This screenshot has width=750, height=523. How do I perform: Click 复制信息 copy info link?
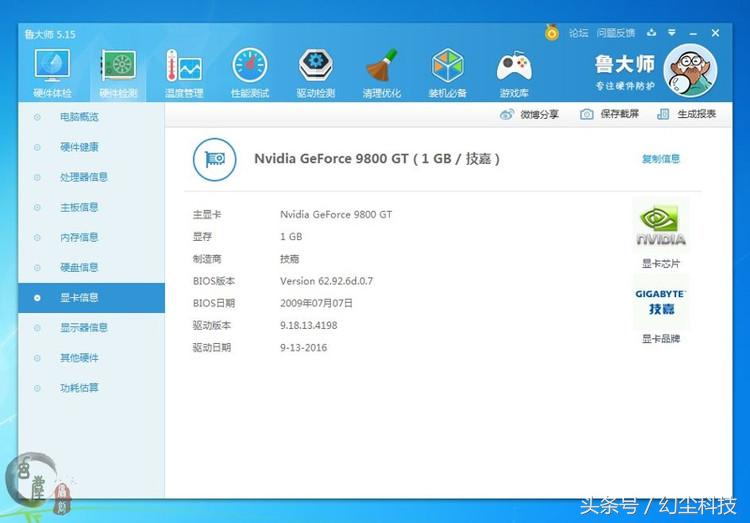click(660, 159)
